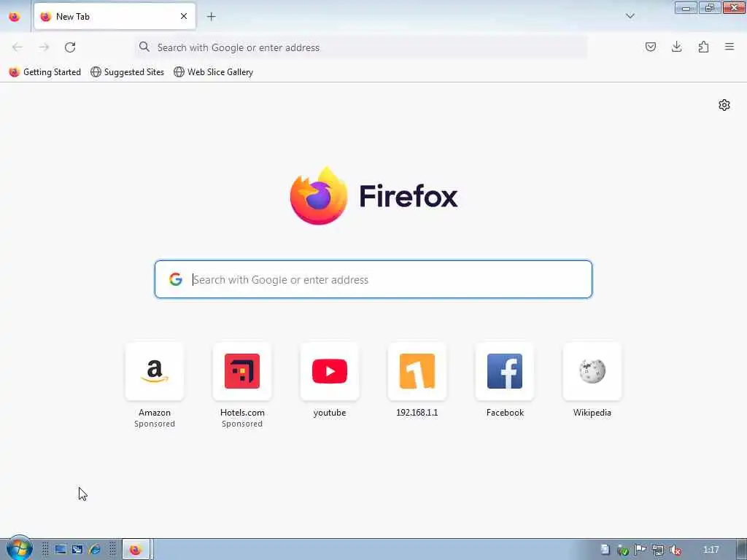
Task: Click the Firefox taskbar button
Action: [136, 550]
